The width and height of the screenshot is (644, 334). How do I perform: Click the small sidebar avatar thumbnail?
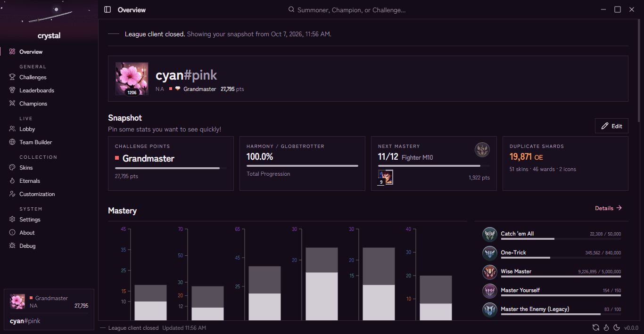point(17,301)
